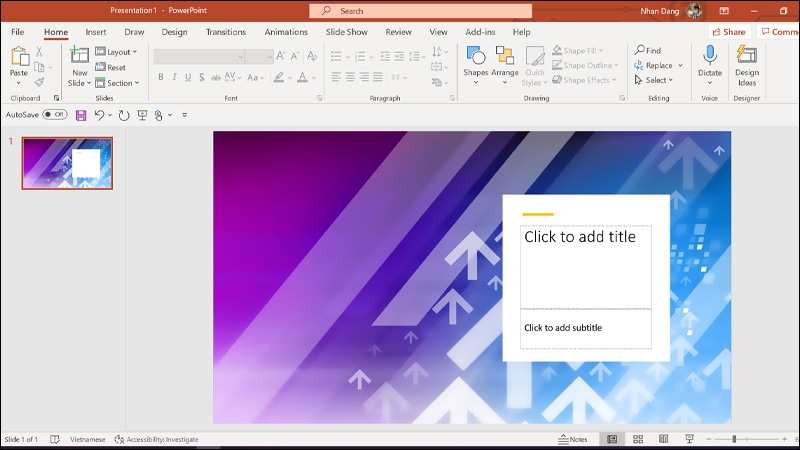Click the Bullets list icon

[336, 56]
